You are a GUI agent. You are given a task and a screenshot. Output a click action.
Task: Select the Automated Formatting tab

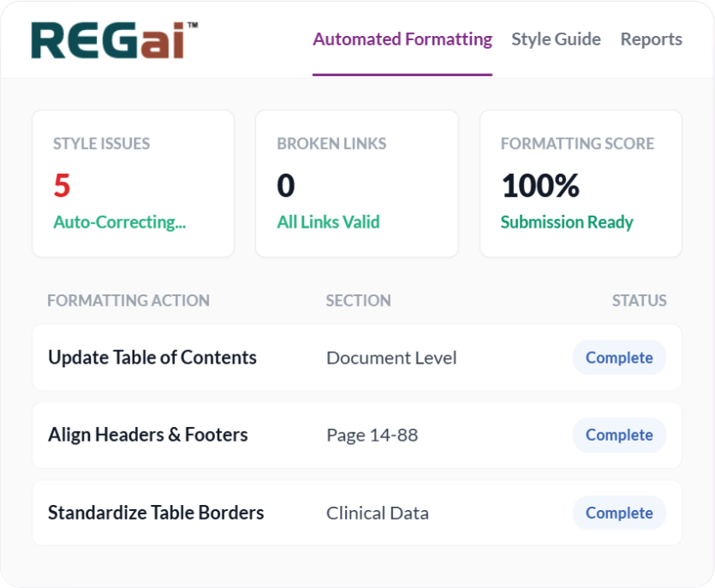[x=402, y=39]
